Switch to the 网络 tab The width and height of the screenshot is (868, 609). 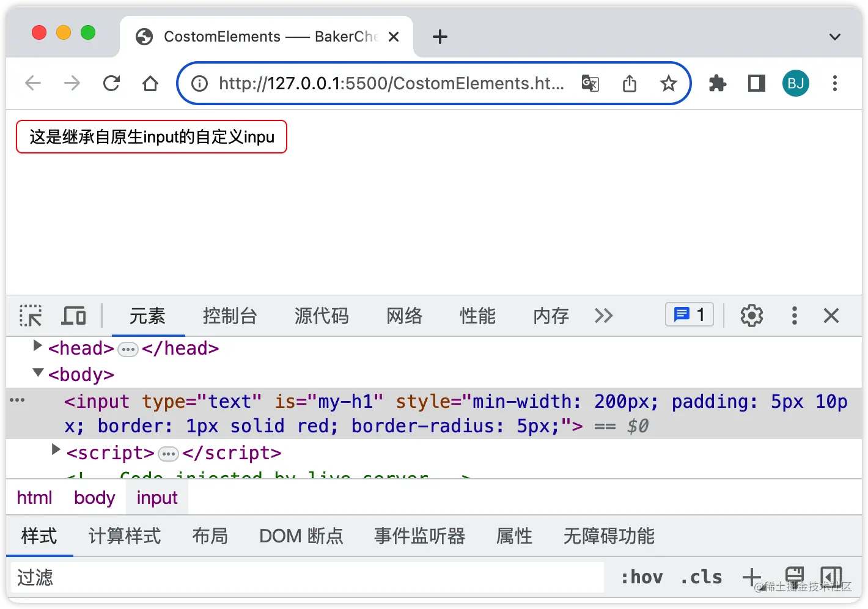pyautogui.click(x=404, y=316)
